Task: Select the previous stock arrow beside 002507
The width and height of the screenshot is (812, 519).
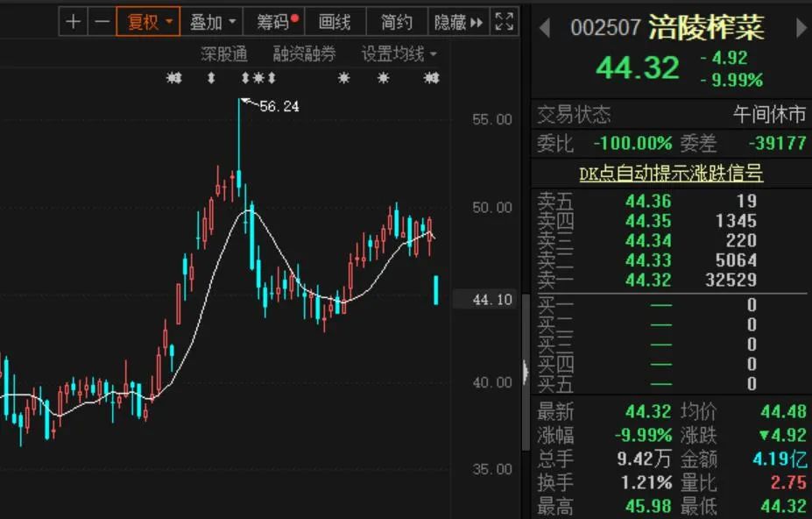Action: click(x=546, y=27)
